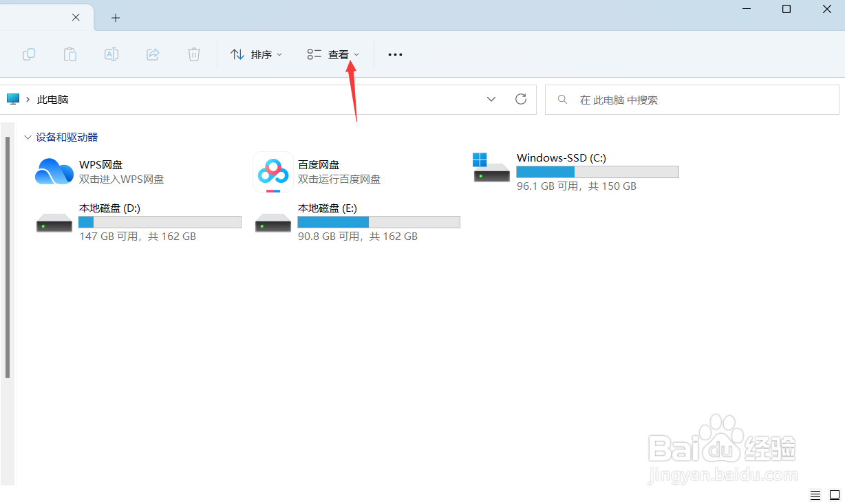Click the Windows-SSD (C:) name text
Image resolution: width=845 pixels, height=504 pixels.
click(561, 158)
